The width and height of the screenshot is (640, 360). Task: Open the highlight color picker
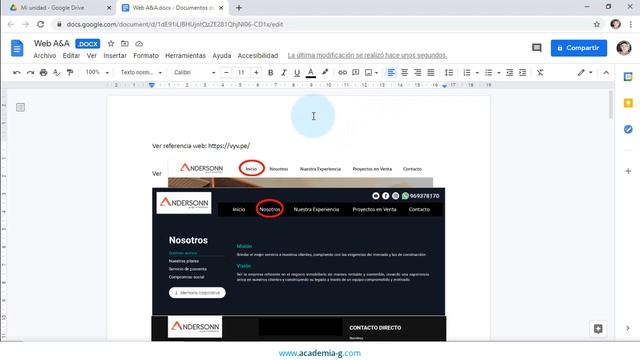(325, 73)
